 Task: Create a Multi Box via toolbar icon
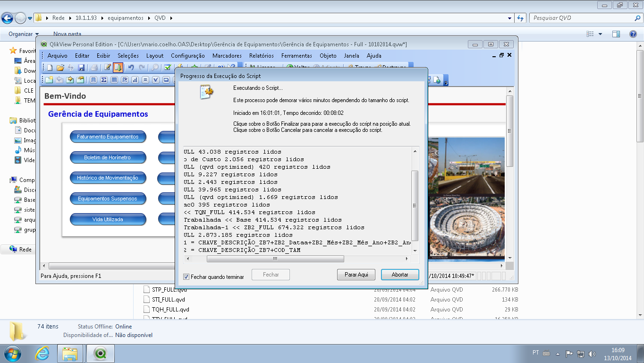(x=125, y=80)
